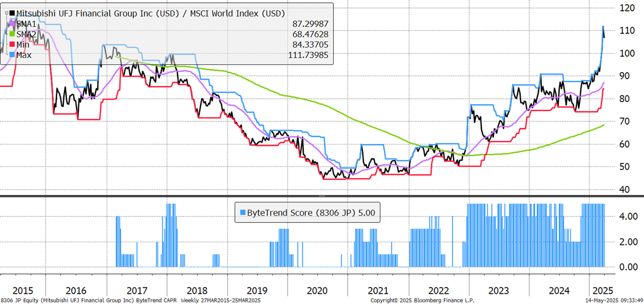The height and width of the screenshot is (304, 644).
Task: Click the 110 price axis label
Action: pos(628,31)
